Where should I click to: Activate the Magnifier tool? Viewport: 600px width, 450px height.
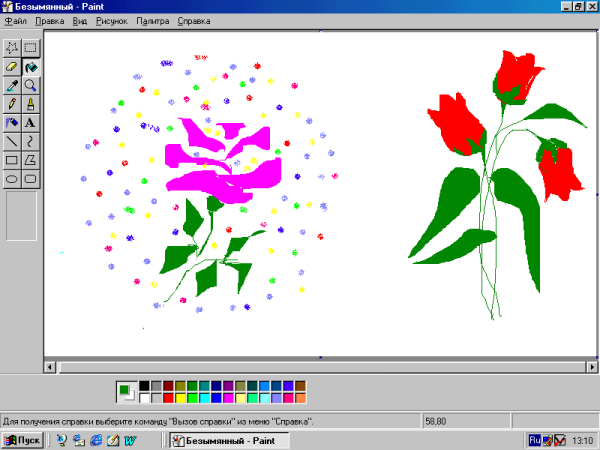pos(31,85)
